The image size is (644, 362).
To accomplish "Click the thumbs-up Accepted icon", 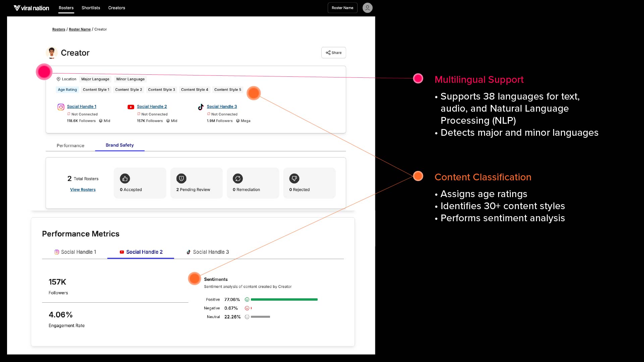I will pyautogui.click(x=125, y=179).
